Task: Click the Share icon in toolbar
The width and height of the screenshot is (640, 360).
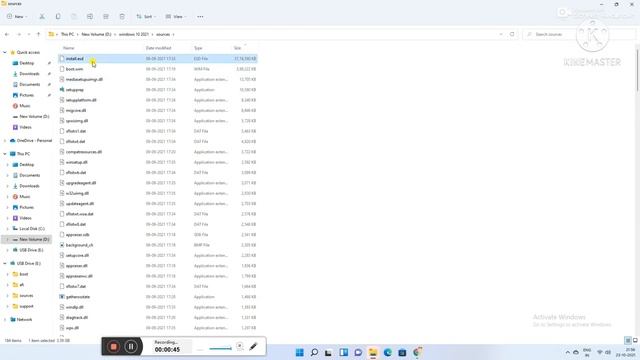Action: tap(106, 17)
